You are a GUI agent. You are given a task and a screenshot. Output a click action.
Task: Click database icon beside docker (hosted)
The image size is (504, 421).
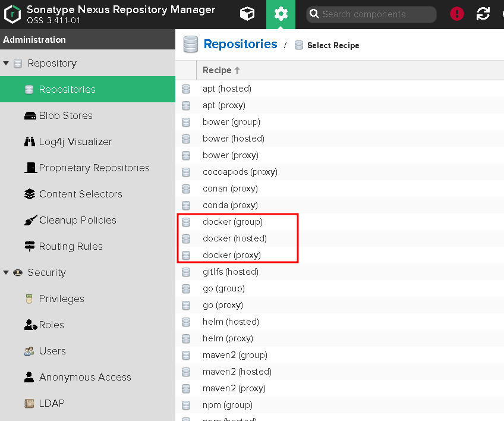point(186,238)
